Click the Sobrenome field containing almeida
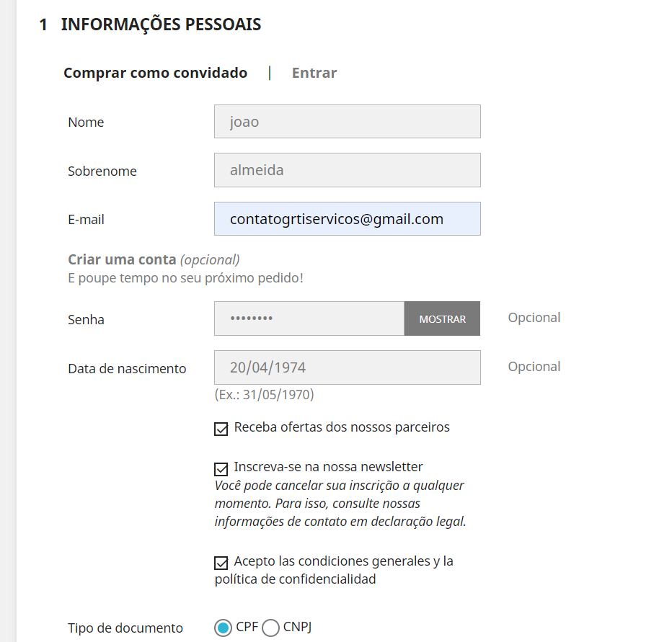The width and height of the screenshot is (672, 642). tap(347, 170)
